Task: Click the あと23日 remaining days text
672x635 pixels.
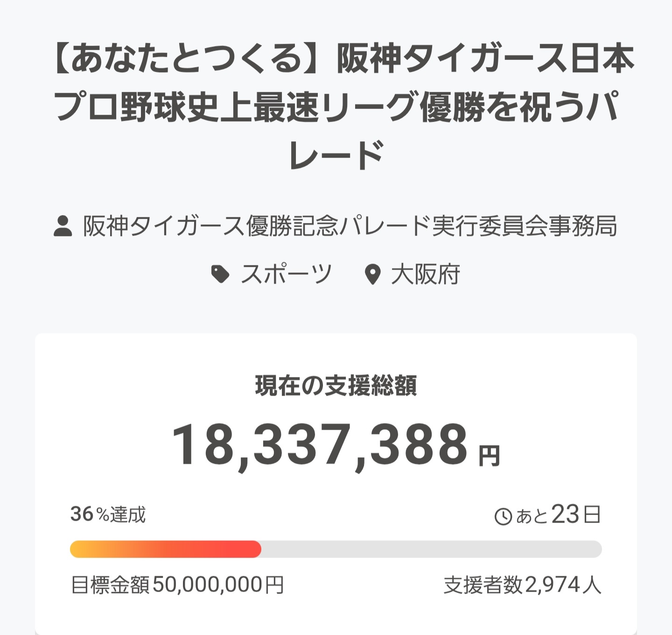Action: pyautogui.click(x=558, y=515)
